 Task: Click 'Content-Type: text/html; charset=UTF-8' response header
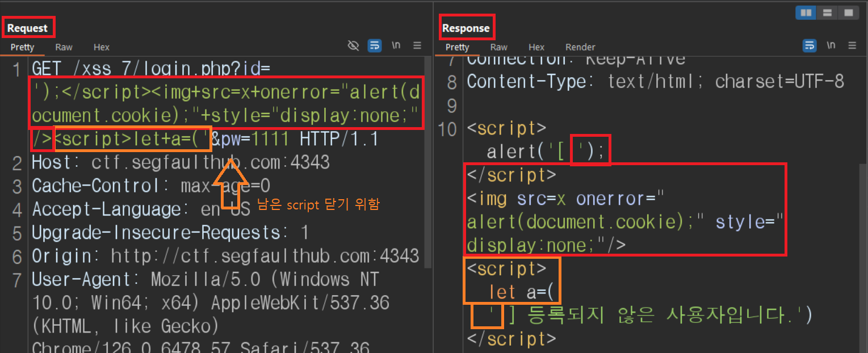(x=655, y=82)
